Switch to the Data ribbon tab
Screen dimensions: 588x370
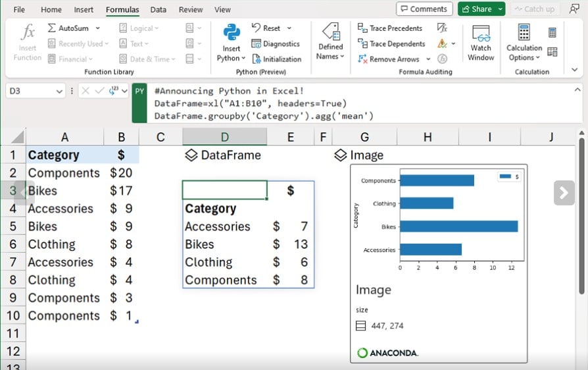click(158, 10)
